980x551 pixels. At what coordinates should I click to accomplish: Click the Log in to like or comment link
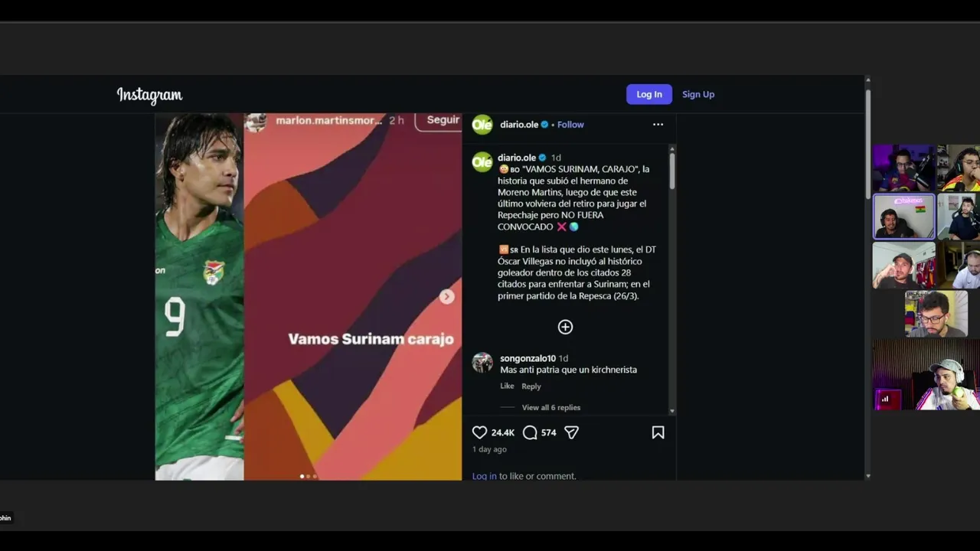coord(484,476)
